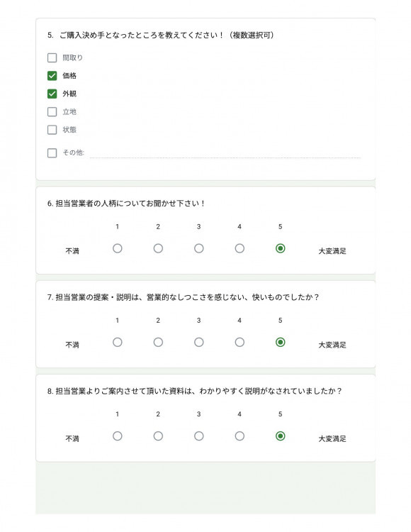Click selected rating 5 in question 7
The width and height of the screenshot is (411, 532).
(280, 342)
